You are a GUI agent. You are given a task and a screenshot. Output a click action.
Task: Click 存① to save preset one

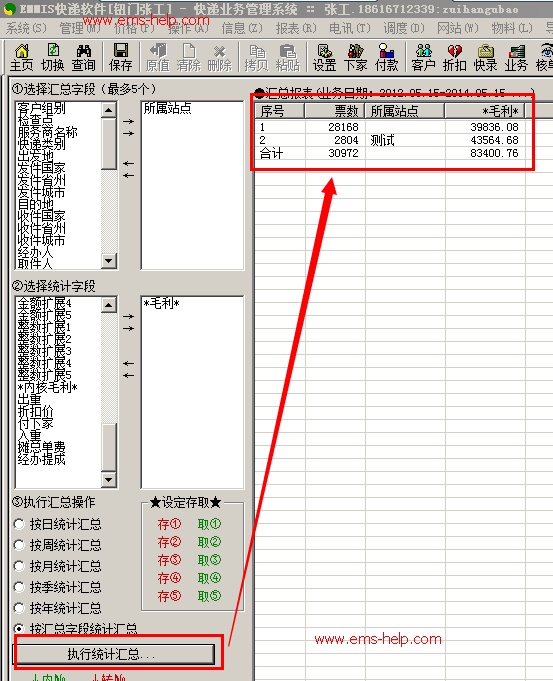(169, 524)
